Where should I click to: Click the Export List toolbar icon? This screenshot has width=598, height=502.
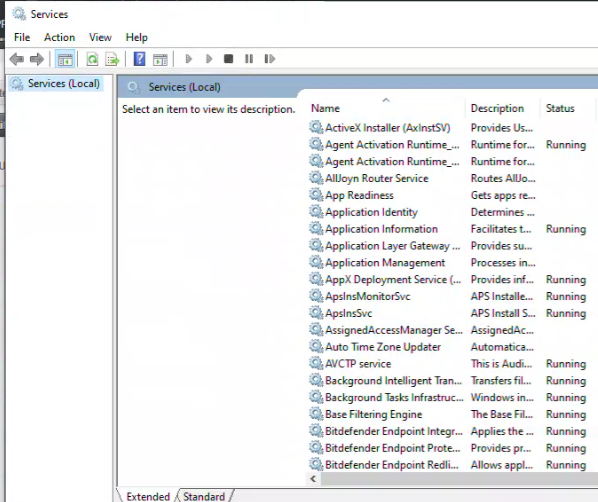(112, 59)
